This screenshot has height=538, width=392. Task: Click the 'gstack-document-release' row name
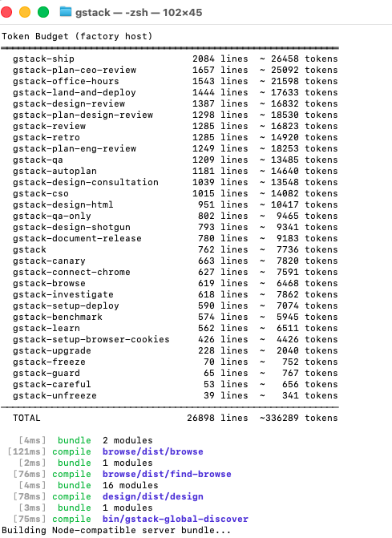coord(77,238)
